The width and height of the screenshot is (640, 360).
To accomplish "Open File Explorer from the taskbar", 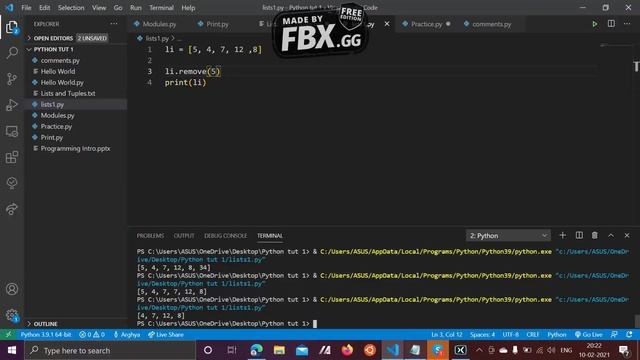I will point(279,350).
